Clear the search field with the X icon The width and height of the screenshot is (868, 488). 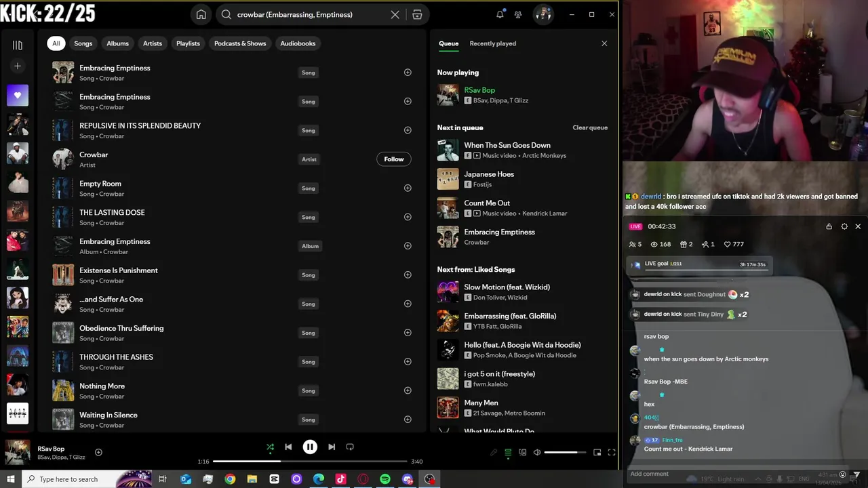click(x=395, y=14)
